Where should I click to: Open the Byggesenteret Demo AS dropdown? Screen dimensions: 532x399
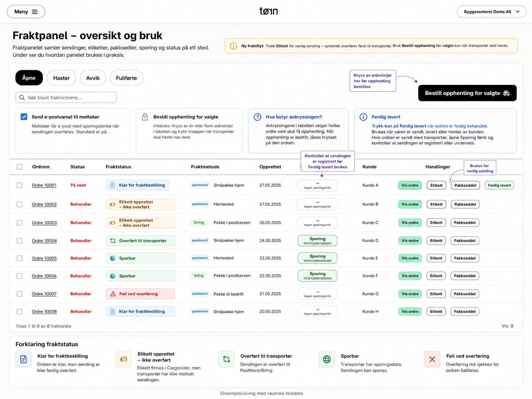[x=491, y=12]
